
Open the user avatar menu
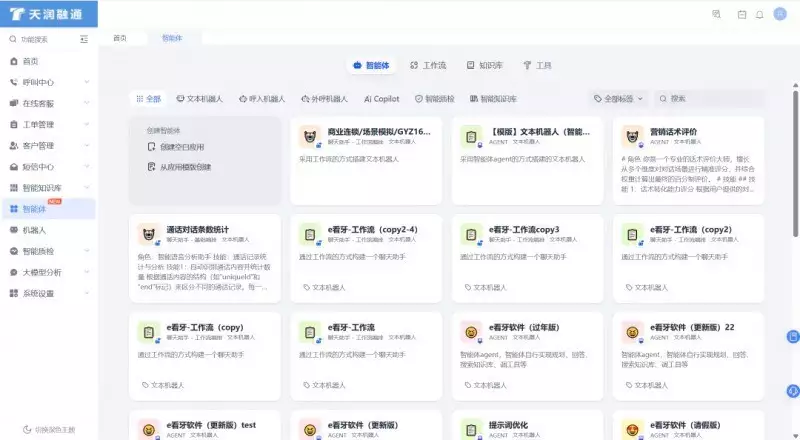pos(780,14)
